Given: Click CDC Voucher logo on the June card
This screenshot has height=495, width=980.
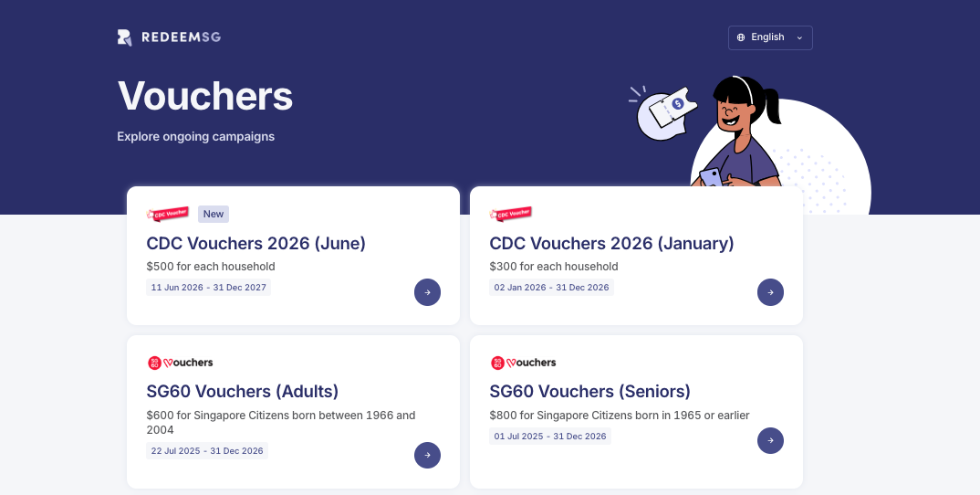Looking at the screenshot, I should [x=168, y=214].
